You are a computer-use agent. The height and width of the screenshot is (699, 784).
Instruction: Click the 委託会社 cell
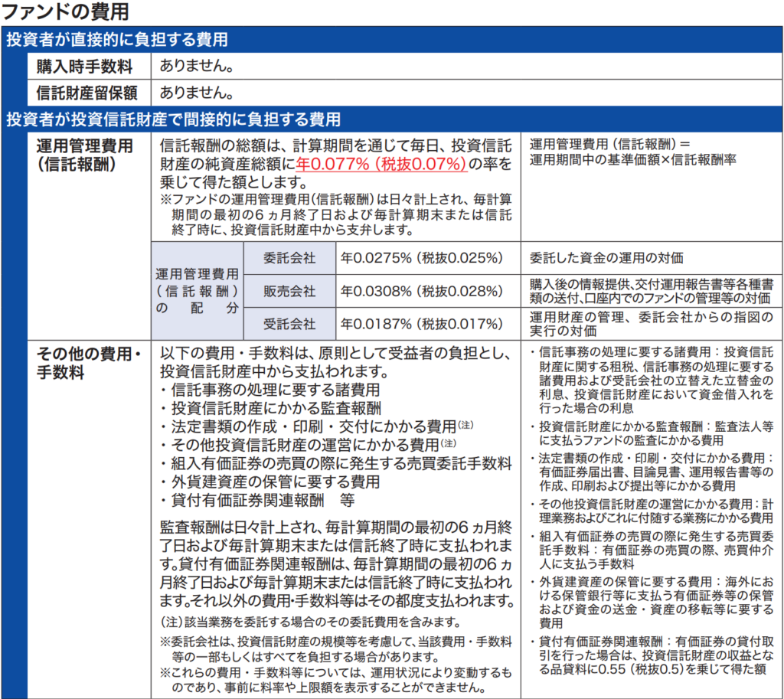[x=289, y=258]
